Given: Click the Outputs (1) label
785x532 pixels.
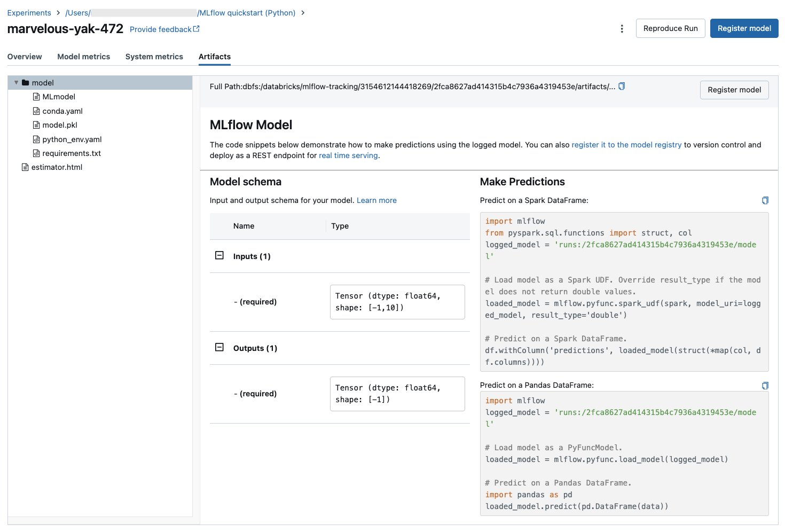Looking at the screenshot, I should (x=255, y=348).
